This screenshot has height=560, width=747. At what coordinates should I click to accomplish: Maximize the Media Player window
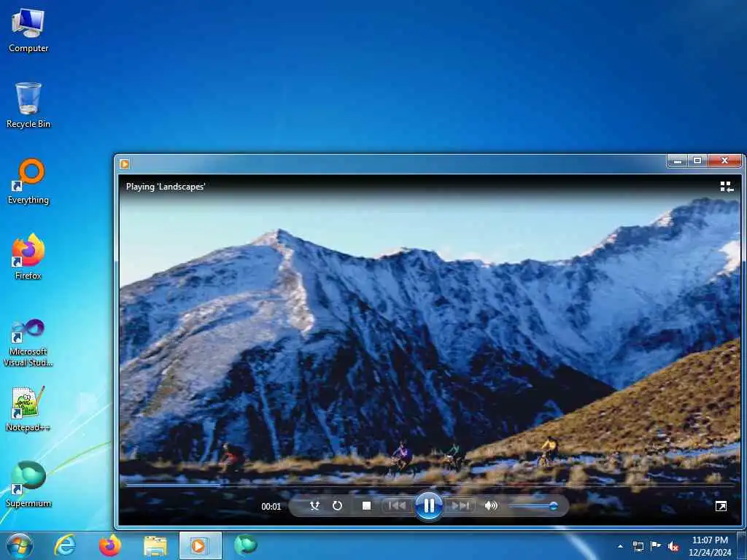pyautogui.click(x=697, y=161)
